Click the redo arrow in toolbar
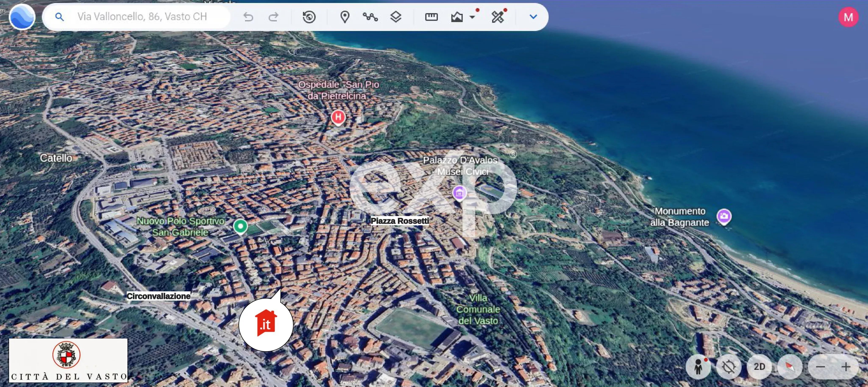This screenshot has width=868, height=387. click(273, 17)
